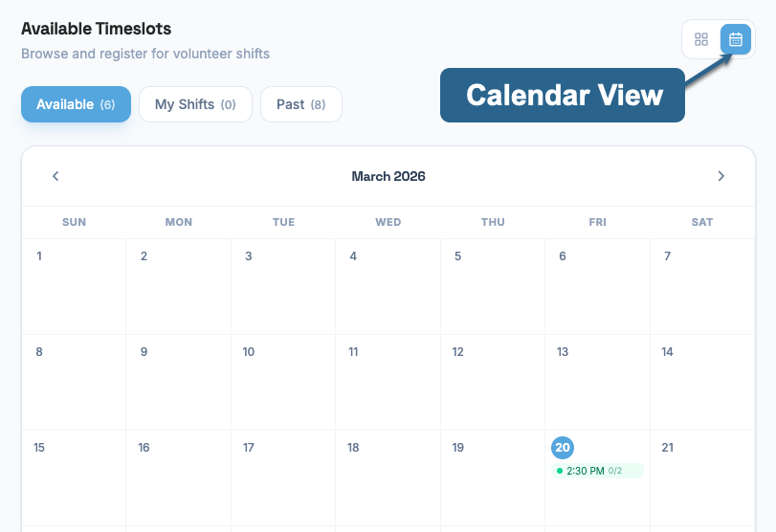Select March 20 on the calendar
The height and width of the screenshot is (532, 776).
click(563, 448)
